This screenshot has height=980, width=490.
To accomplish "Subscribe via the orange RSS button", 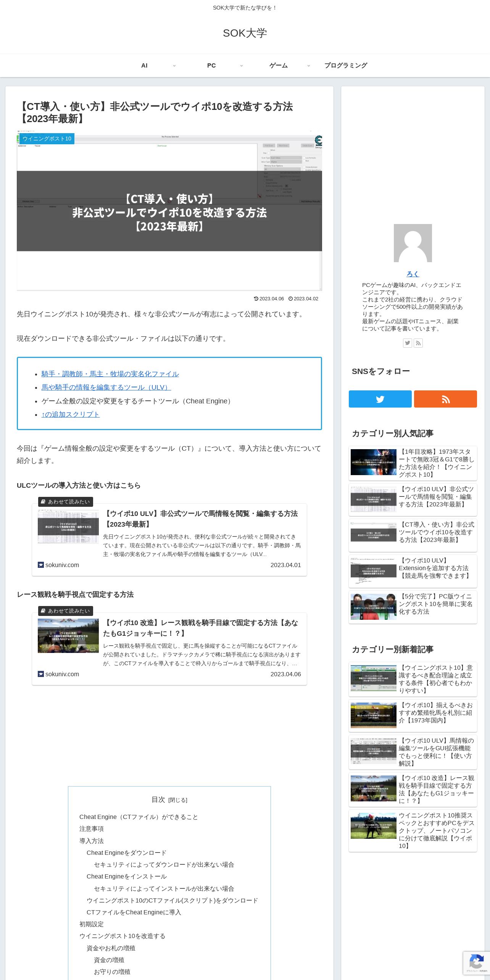I will (x=446, y=399).
